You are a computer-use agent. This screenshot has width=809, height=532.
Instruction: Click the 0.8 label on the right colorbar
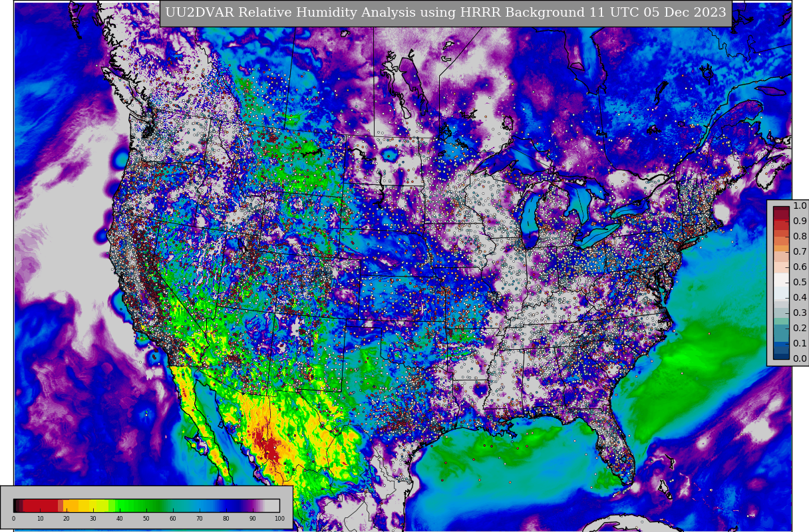point(800,236)
